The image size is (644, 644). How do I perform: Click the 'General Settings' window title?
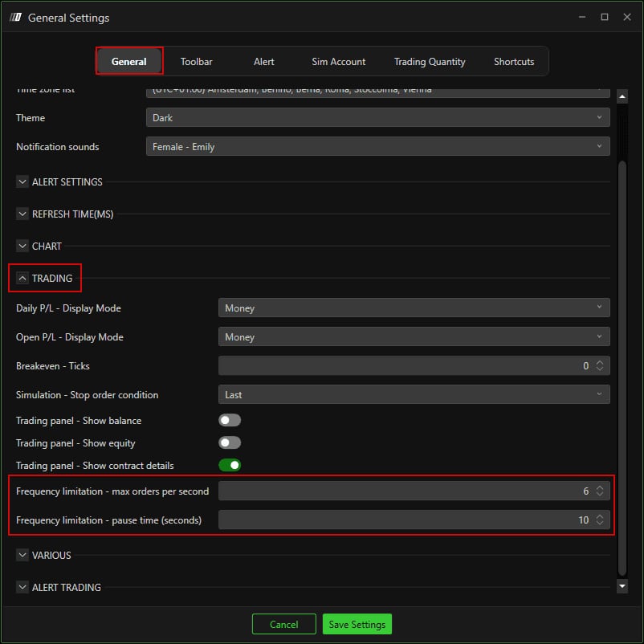pyautogui.click(x=68, y=18)
